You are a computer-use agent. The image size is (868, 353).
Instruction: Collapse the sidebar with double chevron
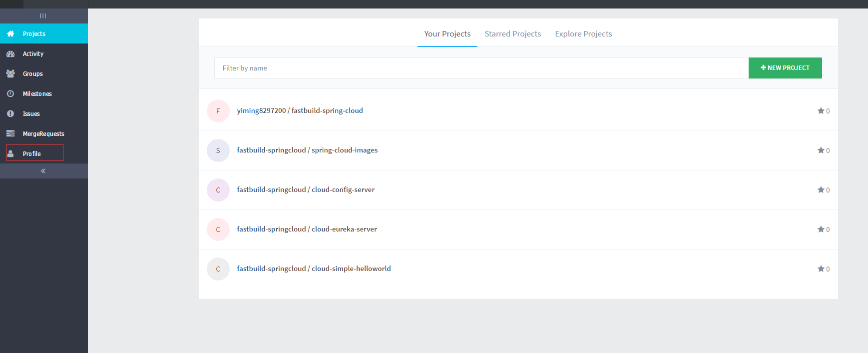click(x=43, y=171)
